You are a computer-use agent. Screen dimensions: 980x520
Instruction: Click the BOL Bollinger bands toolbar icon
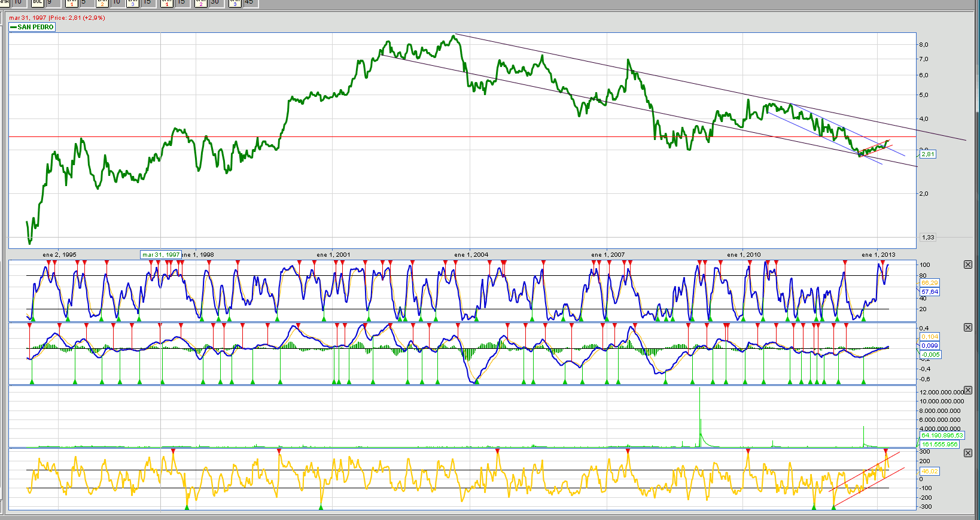click(x=38, y=2)
